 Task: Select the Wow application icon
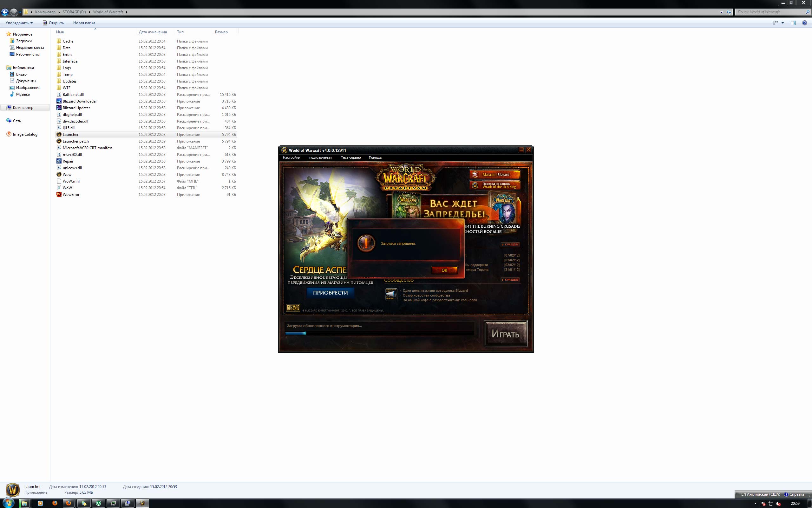coord(59,174)
